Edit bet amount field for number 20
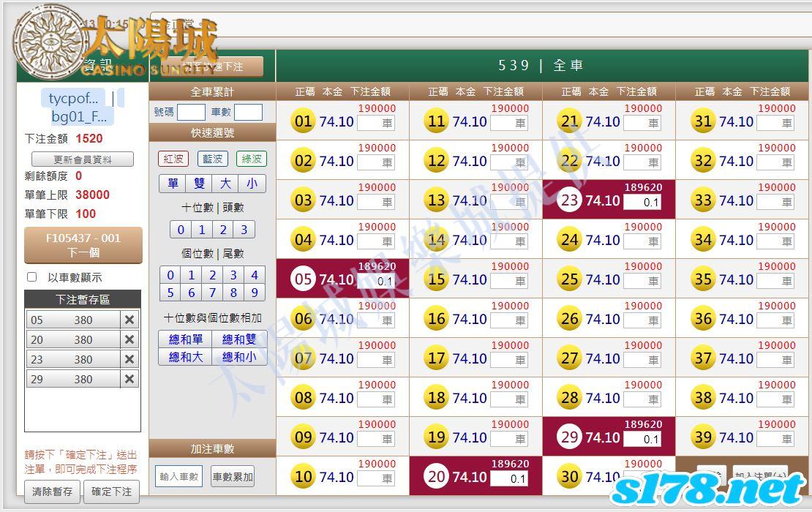This screenshot has width=812, height=512. (509, 478)
